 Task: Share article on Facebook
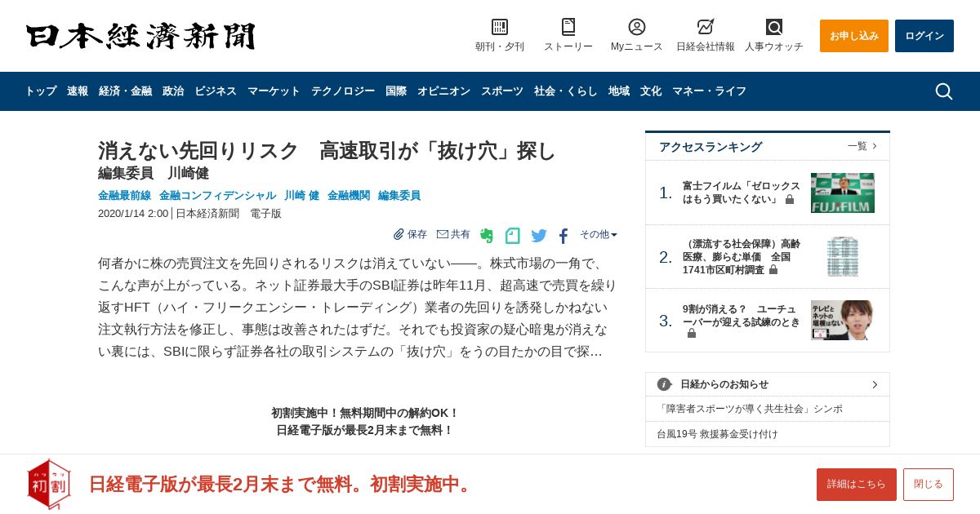click(x=563, y=236)
